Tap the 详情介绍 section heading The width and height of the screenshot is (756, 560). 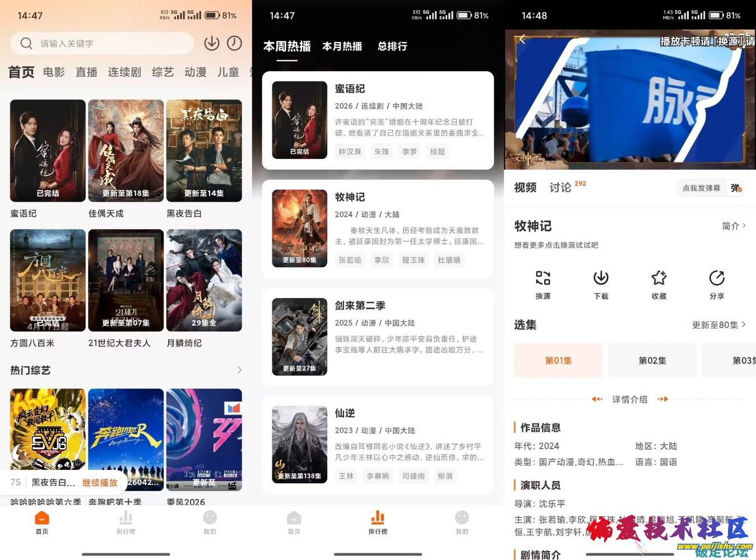(x=630, y=399)
